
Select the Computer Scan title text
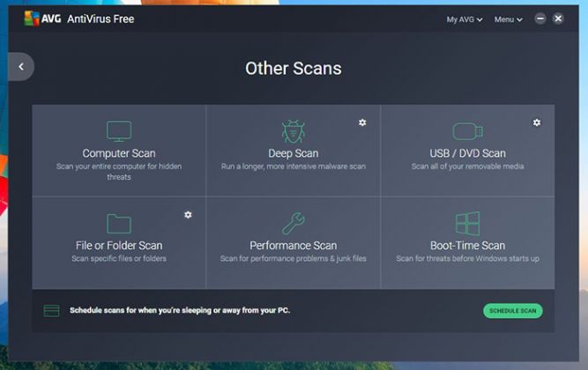pyautogui.click(x=119, y=153)
